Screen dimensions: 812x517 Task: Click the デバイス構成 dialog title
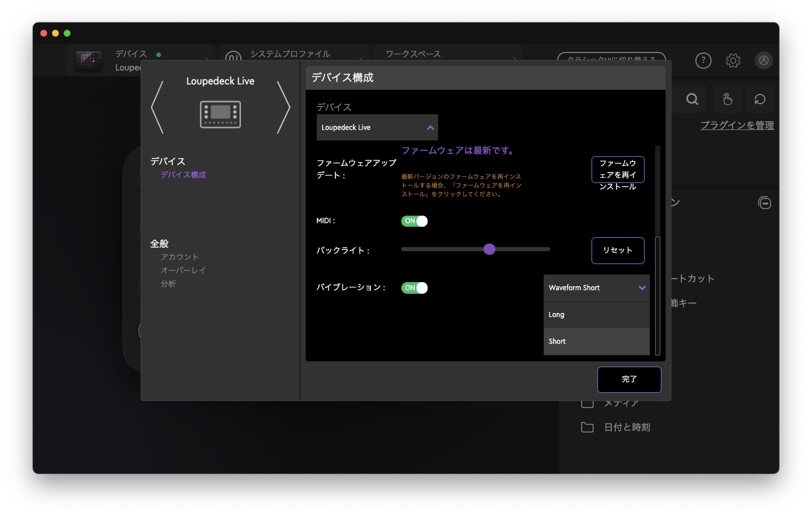[342, 78]
